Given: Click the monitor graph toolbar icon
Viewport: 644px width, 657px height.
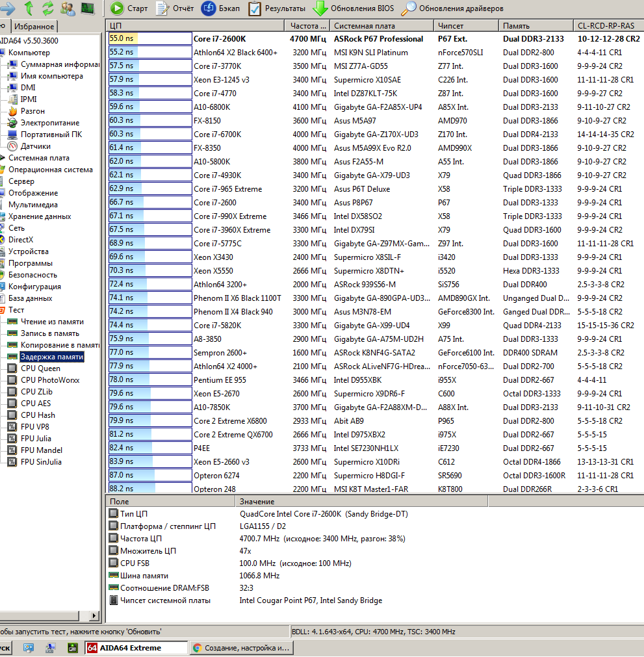Looking at the screenshot, I should [88, 8].
